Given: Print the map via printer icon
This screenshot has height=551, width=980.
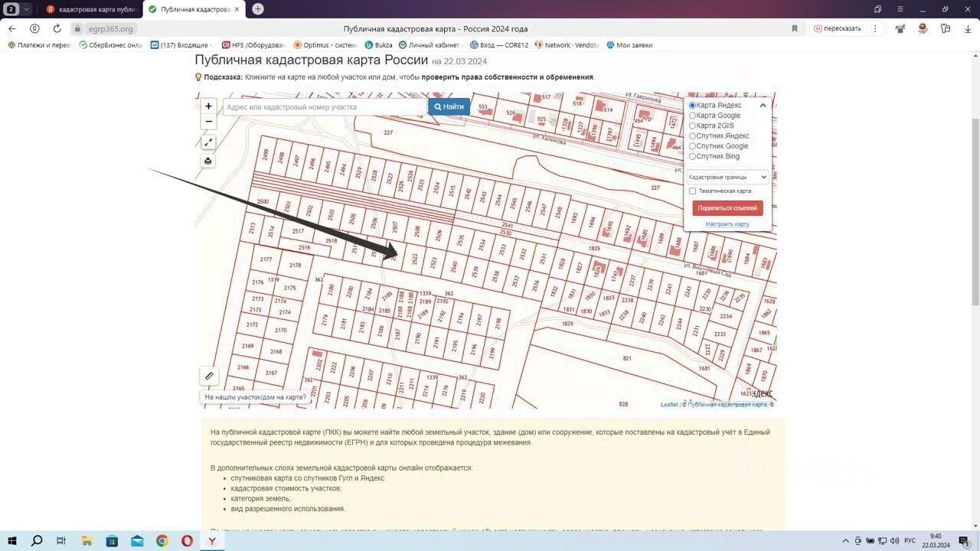Looking at the screenshot, I should (x=208, y=161).
